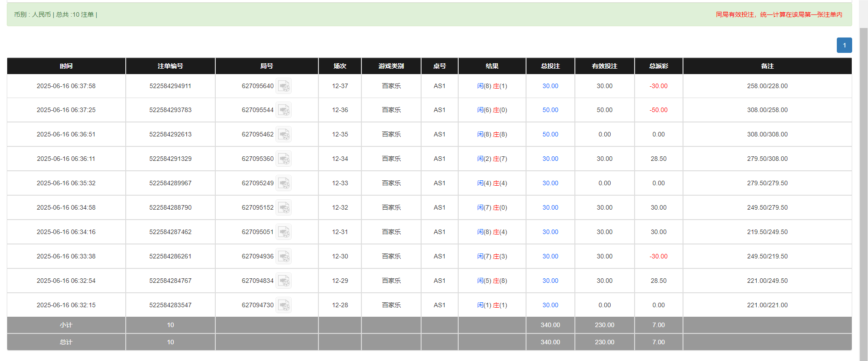Screen dimensions: 868x361
Task: Open replay icon for round 627095051
Action: (x=284, y=232)
